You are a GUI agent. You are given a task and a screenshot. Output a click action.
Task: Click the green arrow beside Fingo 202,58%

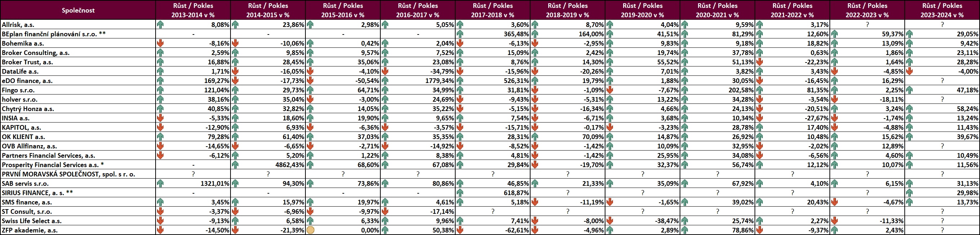[685, 90]
